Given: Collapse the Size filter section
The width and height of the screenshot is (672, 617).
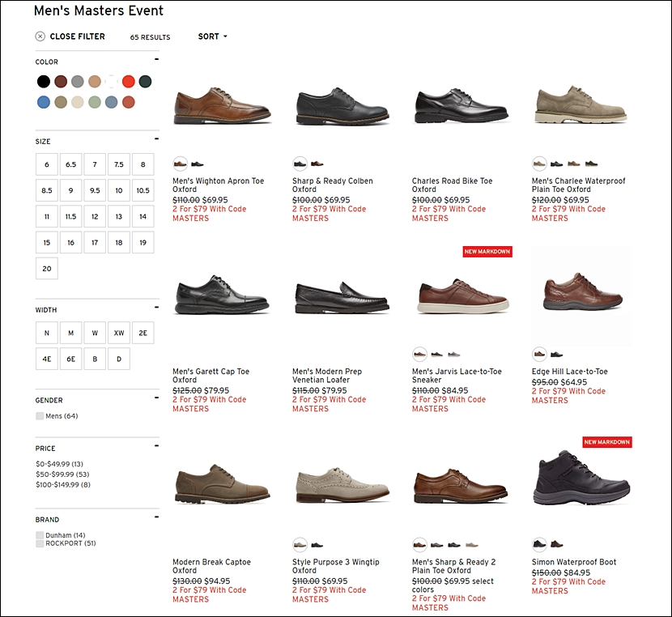Looking at the screenshot, I should tap(156, 138).
